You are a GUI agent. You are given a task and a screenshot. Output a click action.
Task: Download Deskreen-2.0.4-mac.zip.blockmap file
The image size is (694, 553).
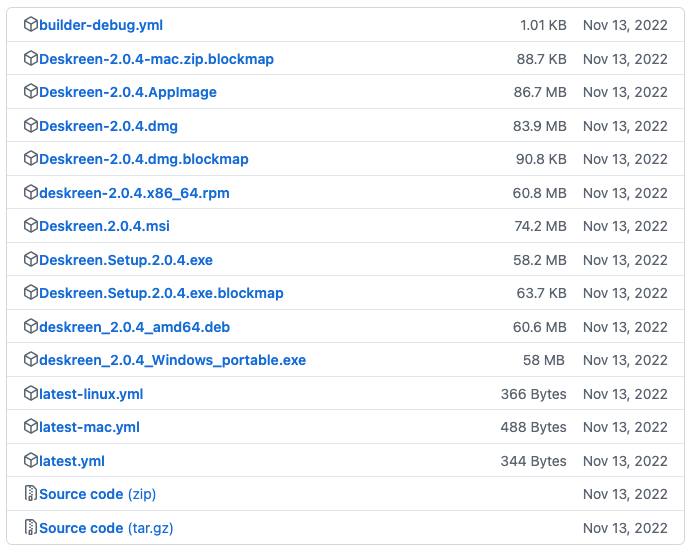pos(156,59)
